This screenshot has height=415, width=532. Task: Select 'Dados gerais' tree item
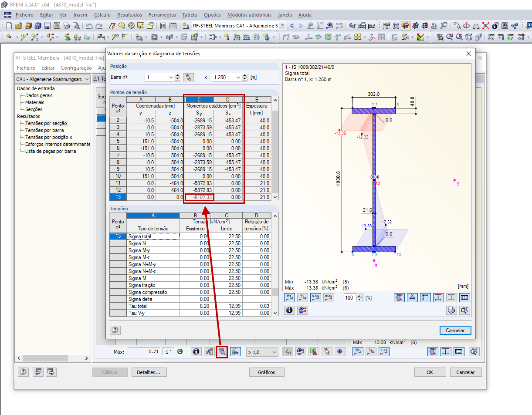coord(39,95)
